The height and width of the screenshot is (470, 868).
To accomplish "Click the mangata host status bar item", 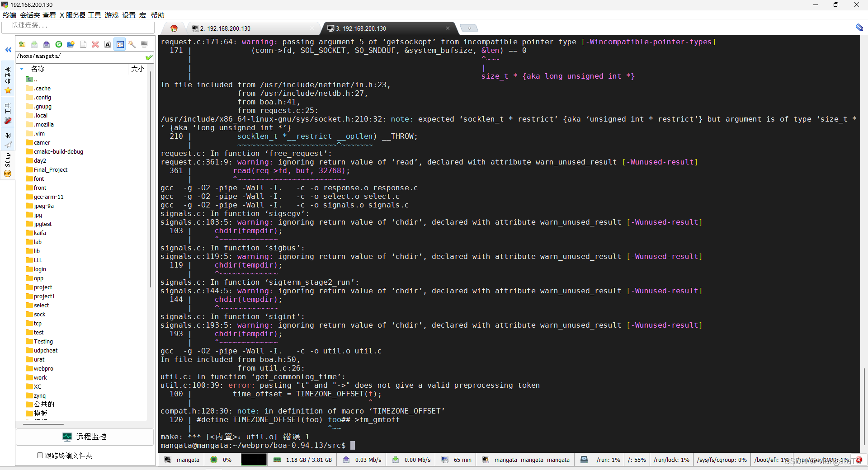I will pos(182,460).
